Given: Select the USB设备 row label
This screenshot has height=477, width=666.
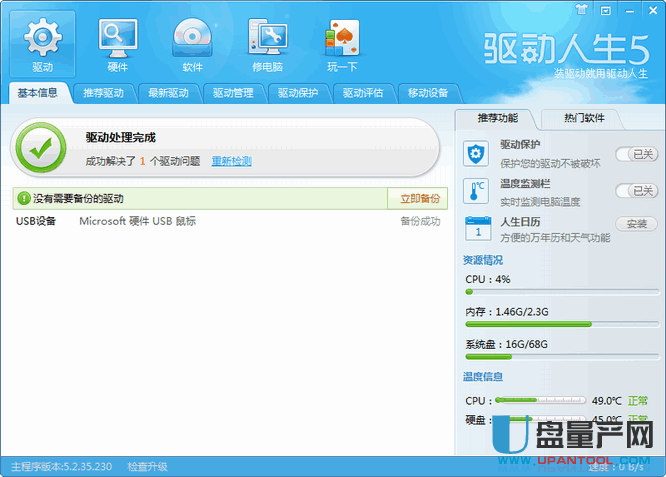Looking at the screenshot, I should pyautogui.click(x=36, y=221).
